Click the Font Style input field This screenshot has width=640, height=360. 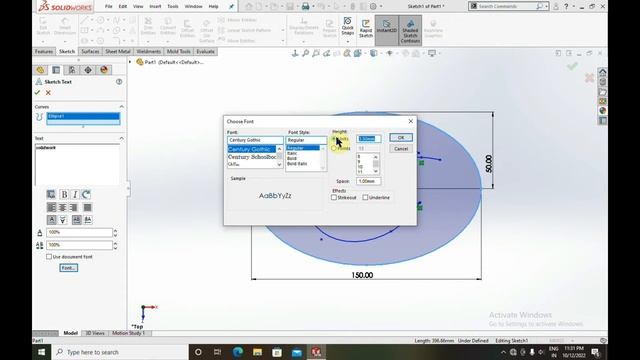click(x=306, y=140)
